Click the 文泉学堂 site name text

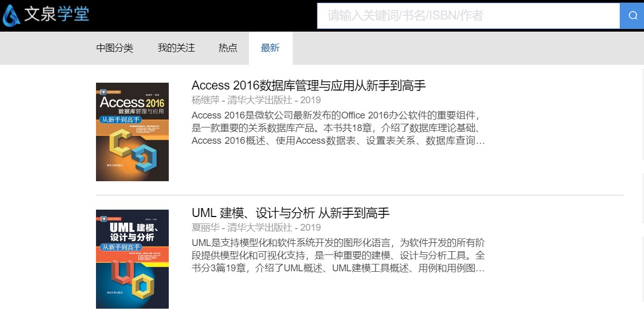(56, 15)
